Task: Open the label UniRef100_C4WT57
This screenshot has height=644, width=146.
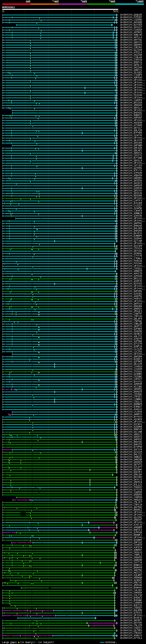Action: click(x=131, y=314)
